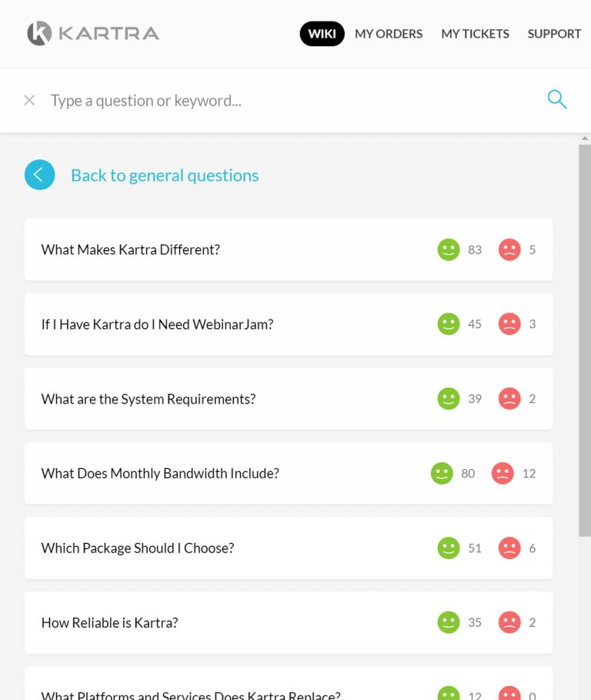591x700 pixels.
Task: Upvote the "How Reliable is Kartra?" article
Action: click(x=449, y=623)
